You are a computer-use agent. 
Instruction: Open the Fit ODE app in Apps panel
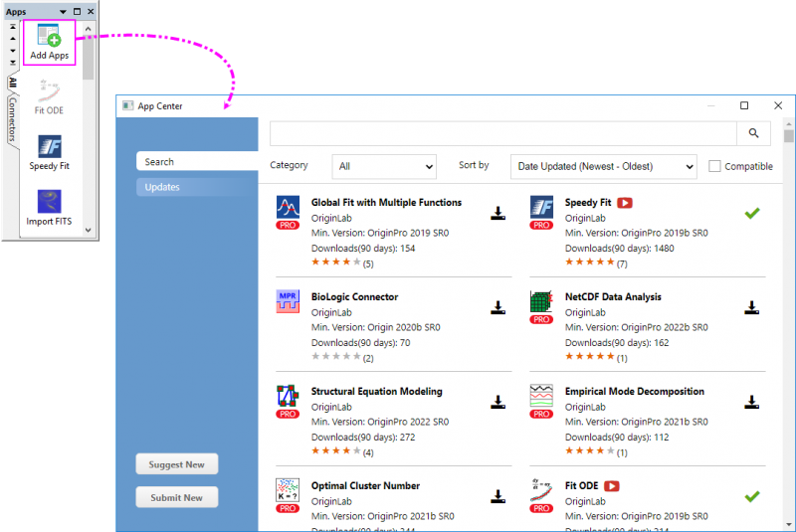pos(49,92)
